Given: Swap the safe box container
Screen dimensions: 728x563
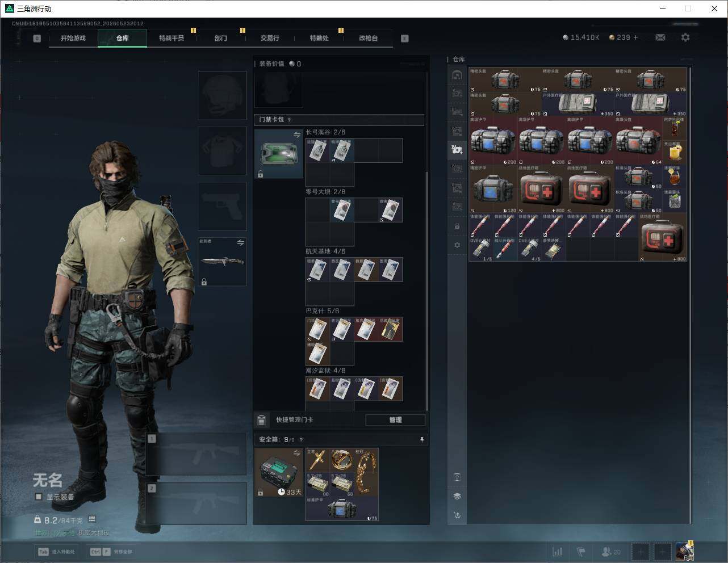Looking at the screenshot, I should pos(296,453).
